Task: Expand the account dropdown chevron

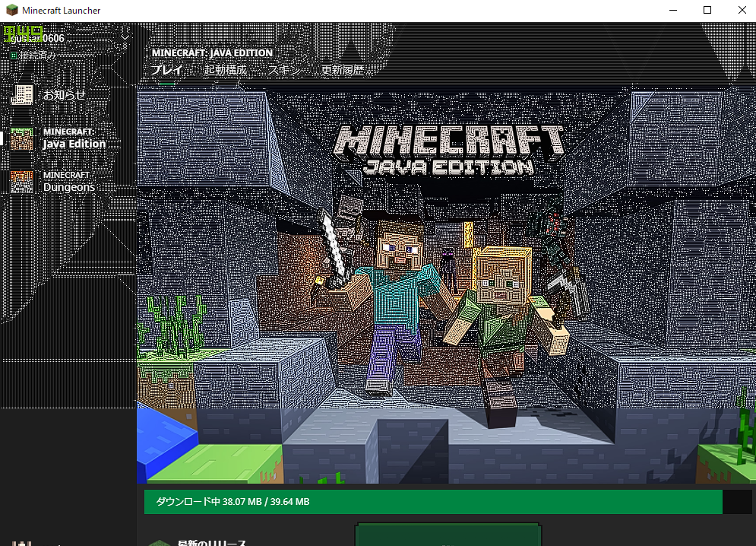Action: 125,37
